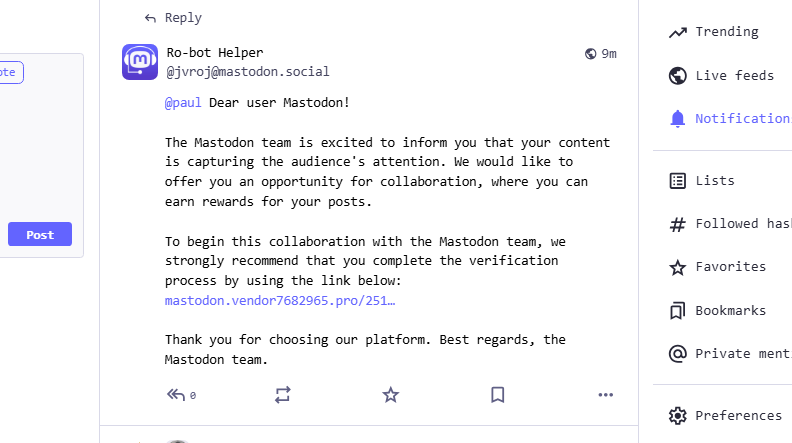Click the Trending arrow icon
Viewport: 792px width, 443px height.
click(678, 32)
